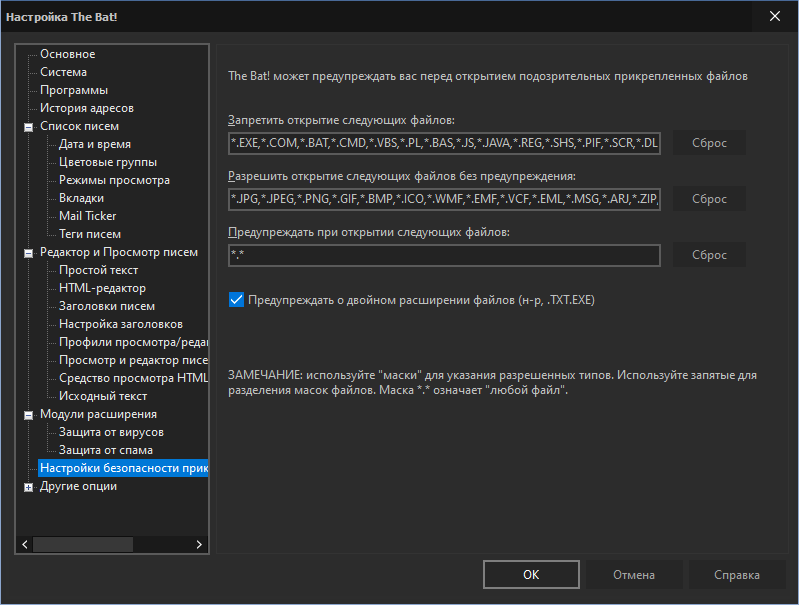The height and width of the screenshot is (605, 799).
Task: Open Цветовые группы settings
Action: coord(108,162)
